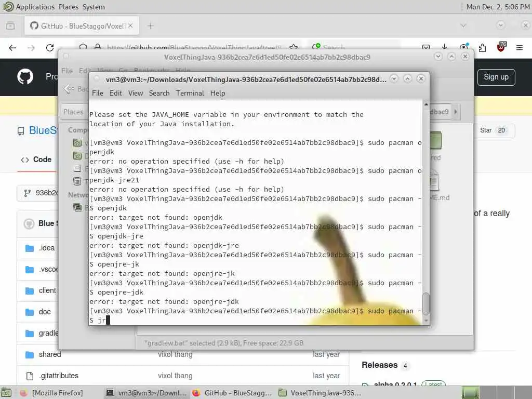This screenshot has height=399, width=532.
Task: Click the Firefox back arrow
Action: [12, 48]
